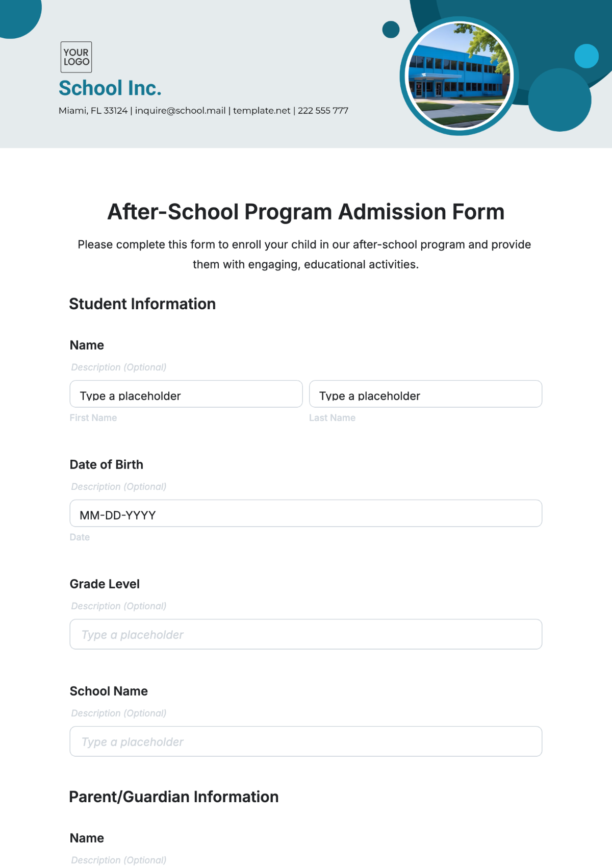This screenshot has width=612, height=868.
Task: Click the School Inc. heading
Action: (x=110, y=88)
